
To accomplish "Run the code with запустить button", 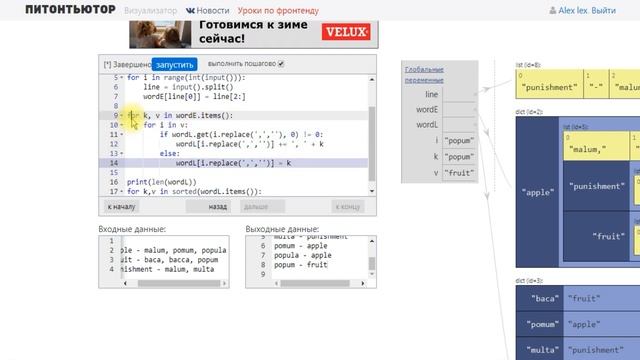I will (175, 64).
